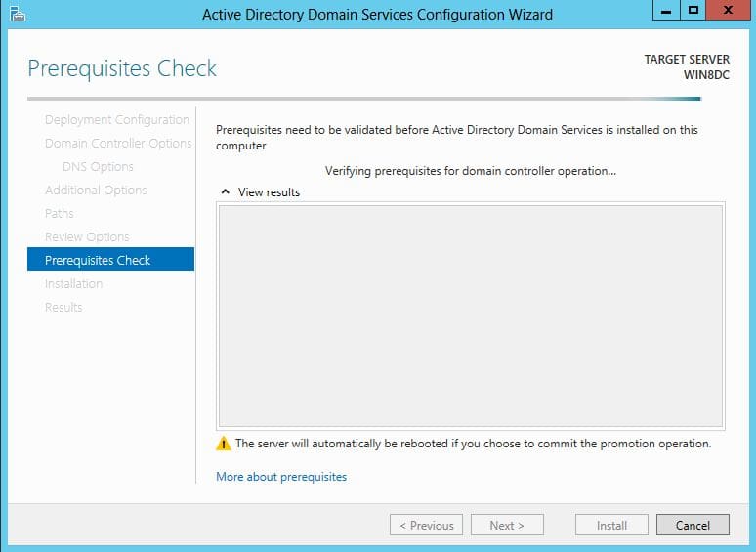Select the Paths step
This screenshot has width=756, height=552.
coord(60,214)
